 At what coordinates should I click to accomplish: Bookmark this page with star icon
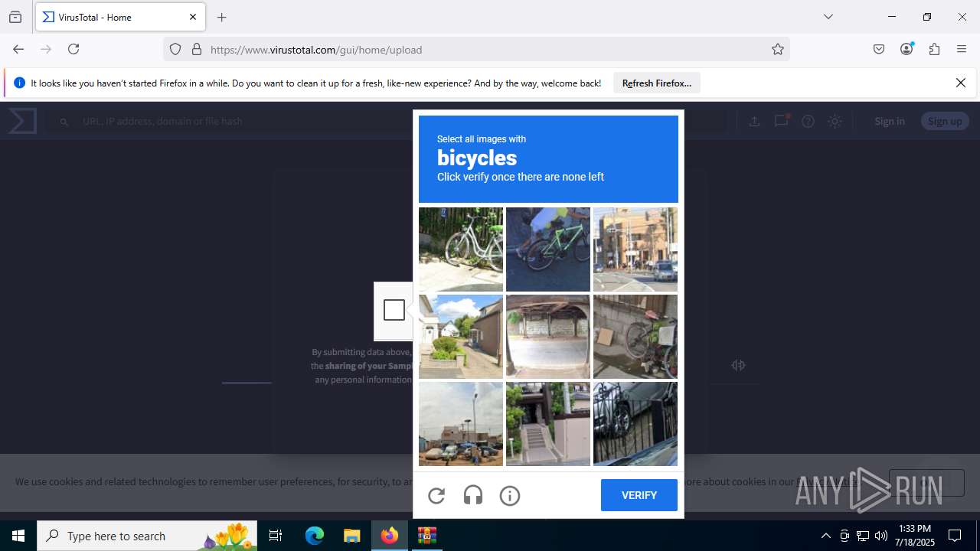(x=778, y=49)
